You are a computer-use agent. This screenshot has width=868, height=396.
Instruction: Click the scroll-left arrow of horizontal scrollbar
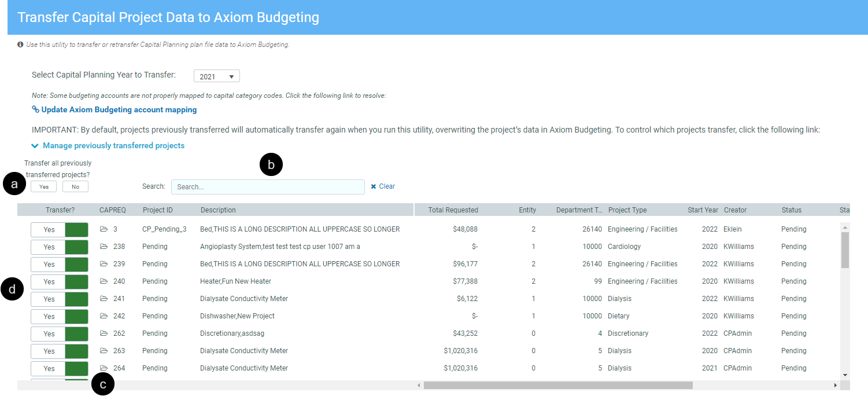tap(419, 385)
